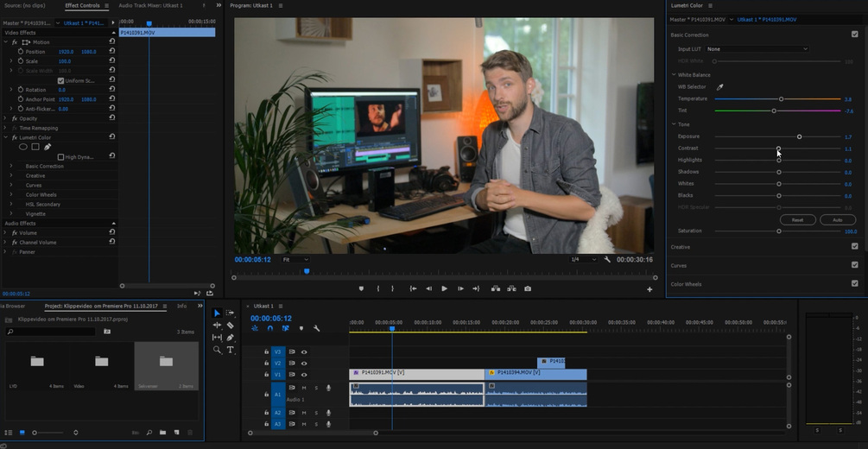
Task: Expand the Opacity effect
Action: coord(6,118)
